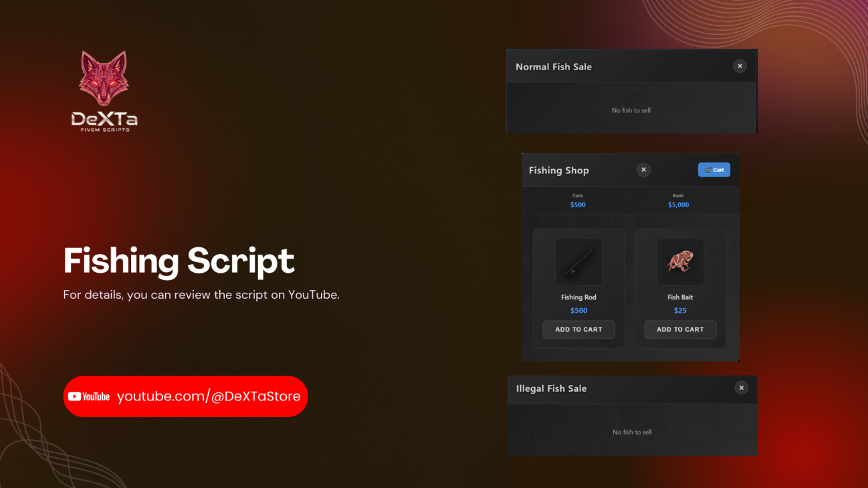Image resolution: width=868 pixels, height=488 pixels.
Task: Add the Fish Bait to cart
Action: [x=680, y=330]
